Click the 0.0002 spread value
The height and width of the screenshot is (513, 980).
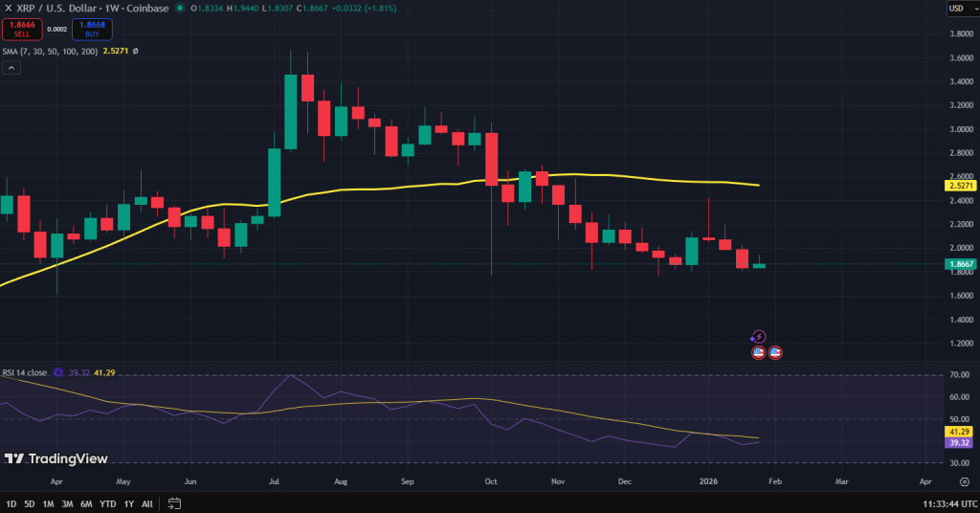click(x=57, y=30)
